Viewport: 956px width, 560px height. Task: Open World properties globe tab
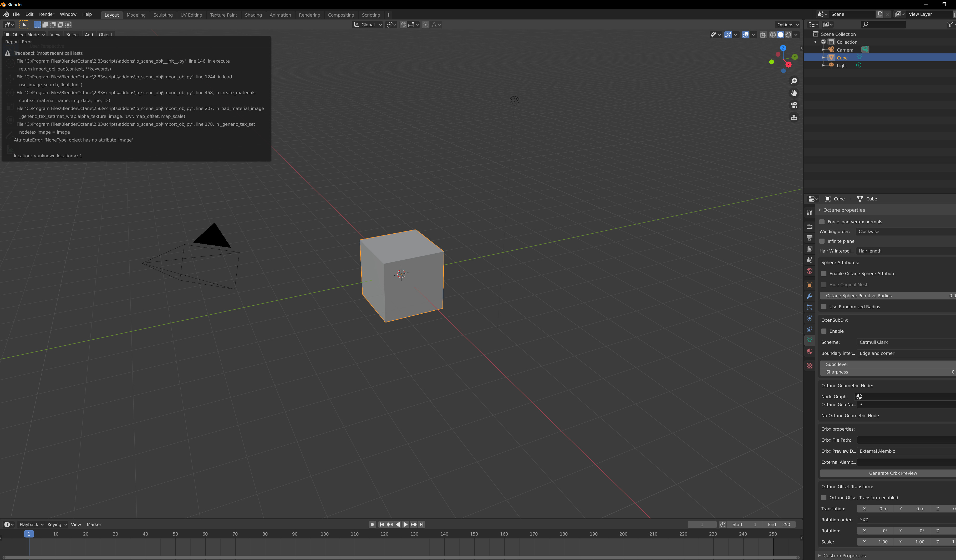pos(809,271)
